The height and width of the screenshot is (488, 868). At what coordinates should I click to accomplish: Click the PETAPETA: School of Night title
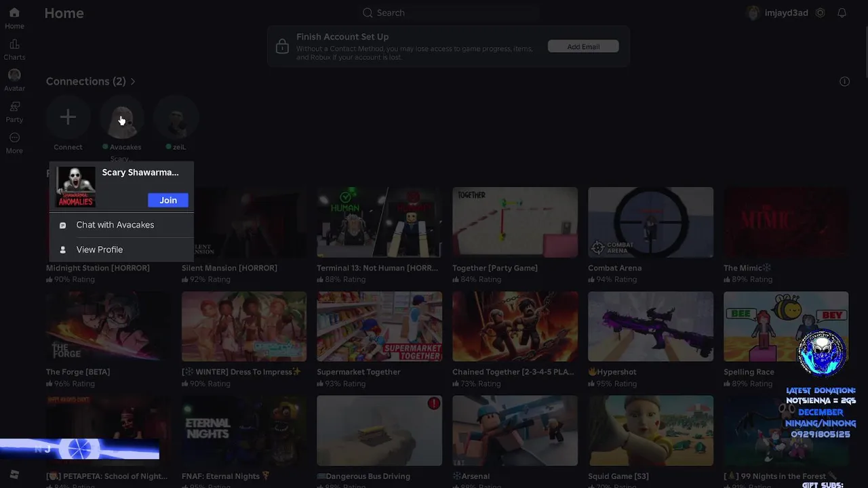(106, 476)
